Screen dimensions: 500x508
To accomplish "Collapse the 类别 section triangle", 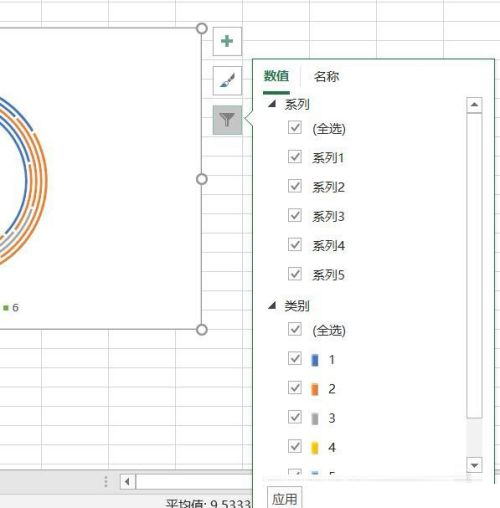I will (x=272, y=305).
